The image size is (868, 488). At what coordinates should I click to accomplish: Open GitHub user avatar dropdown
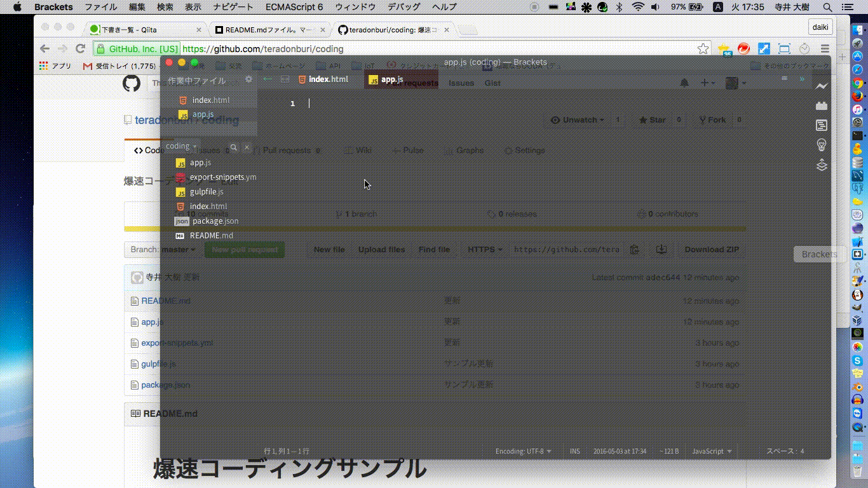pyautogui.click(x=736, y=83)
